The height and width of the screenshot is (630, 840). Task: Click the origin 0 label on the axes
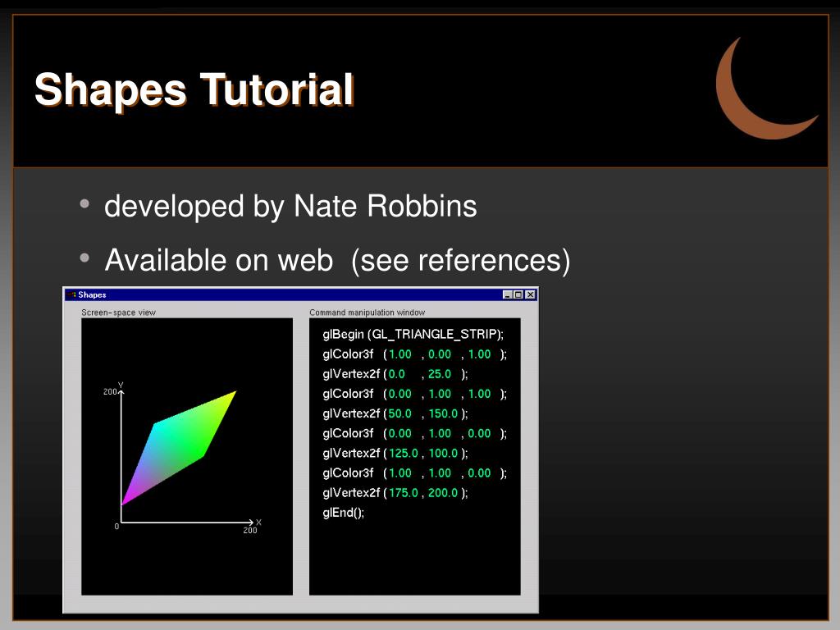[116, 527]
